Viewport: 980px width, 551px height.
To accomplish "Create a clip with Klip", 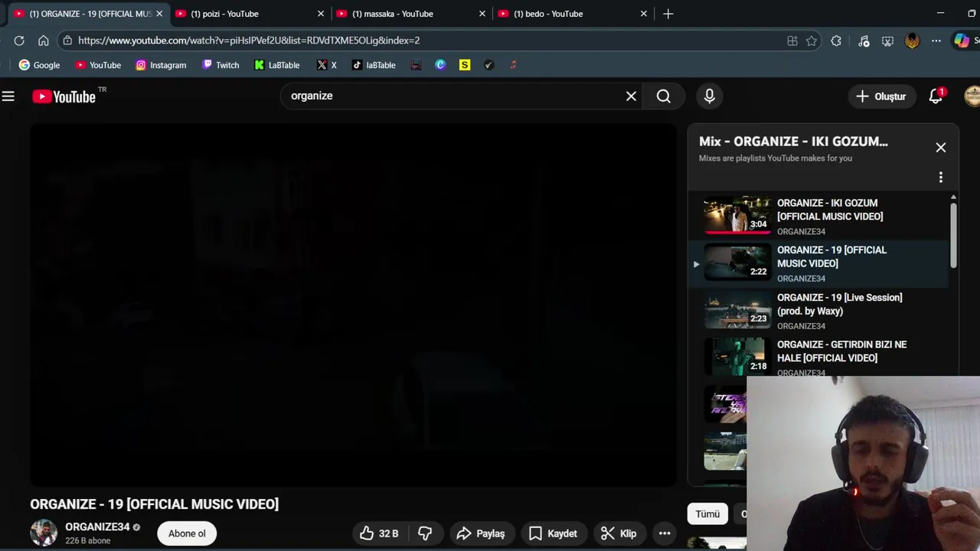I will [x=619, y=533].
